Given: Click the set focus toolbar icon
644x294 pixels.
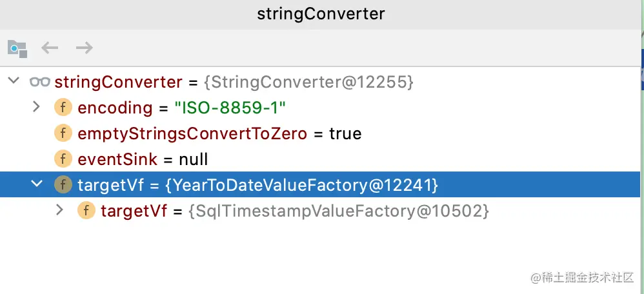Looking at the screenshot, I should (17, 48).
